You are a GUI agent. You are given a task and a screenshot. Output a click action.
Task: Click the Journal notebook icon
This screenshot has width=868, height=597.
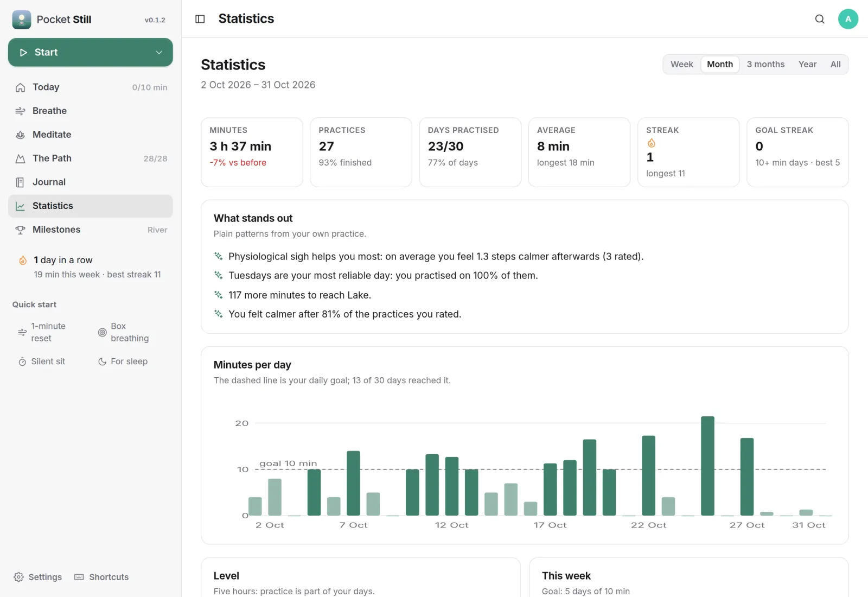[x=21, y=182]
